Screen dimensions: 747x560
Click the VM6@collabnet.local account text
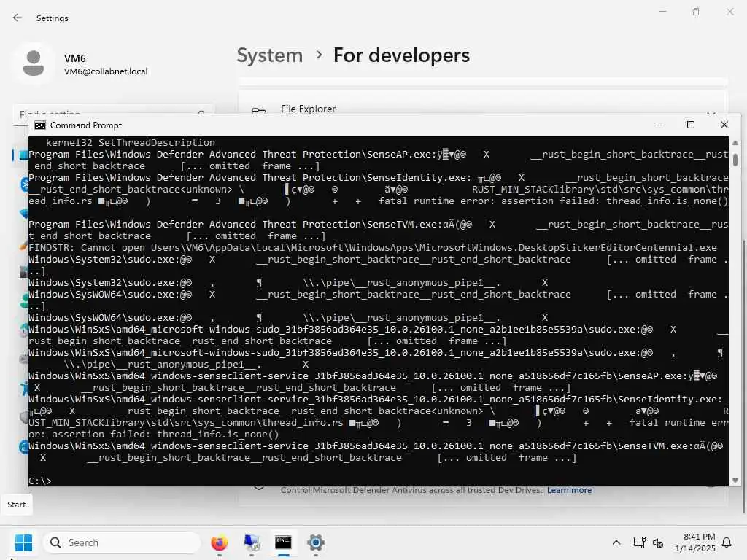pyautogui.click(x=106, y=71)
